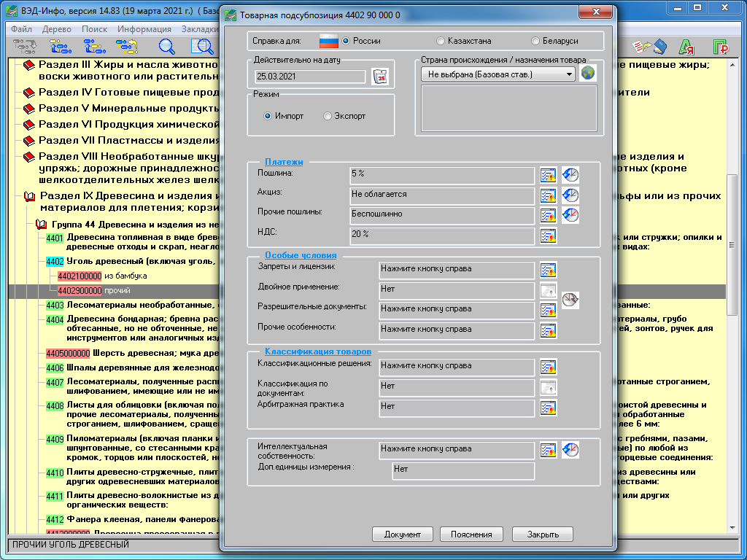The width and height of the screenshot is (747, 560).
Task: Show rate history clock for Акциз
Action: click(571, 195)
